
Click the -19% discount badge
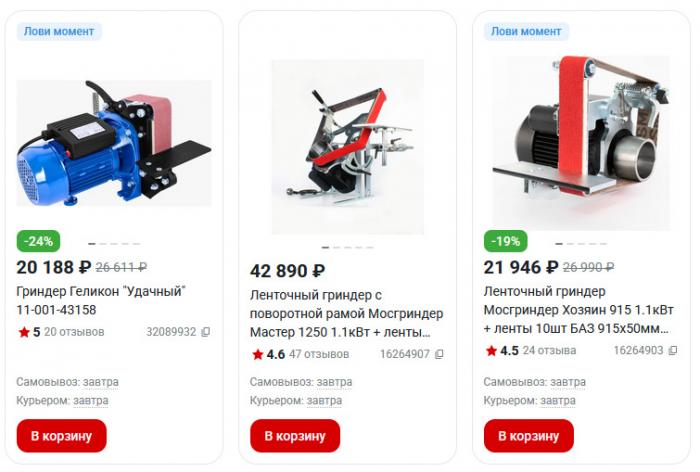pyautogui.click(x=505, y=241)
